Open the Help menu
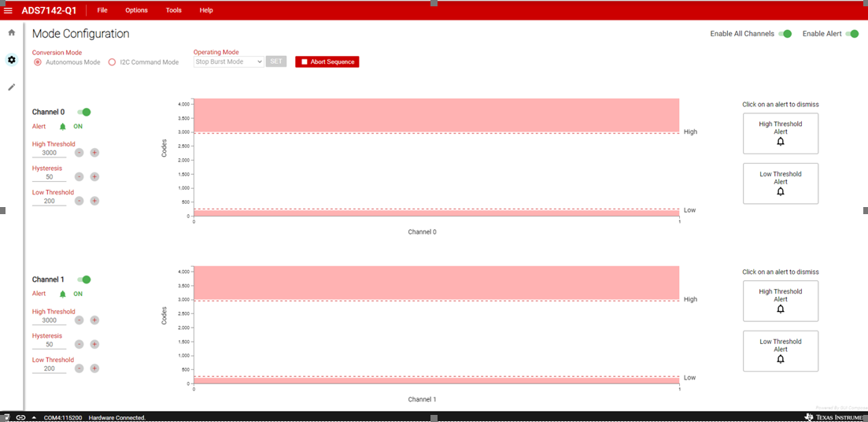 pyautogui.click(x=206, y=10)
